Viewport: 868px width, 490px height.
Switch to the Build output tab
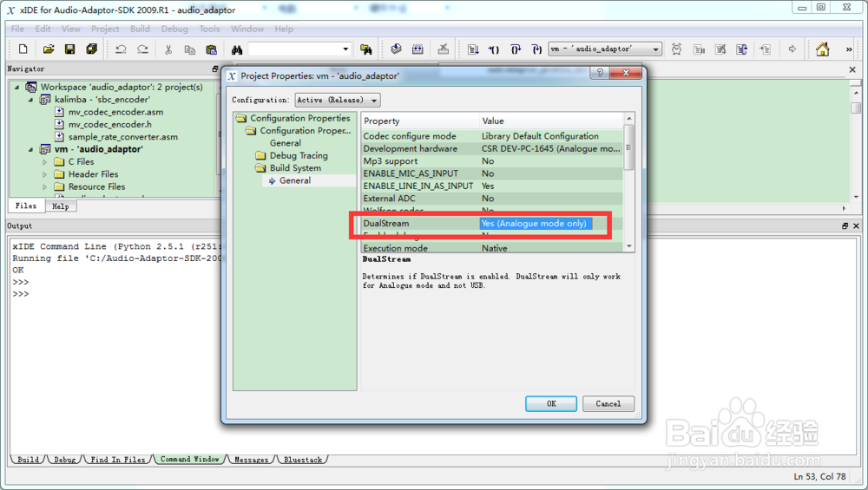[29, 460]
